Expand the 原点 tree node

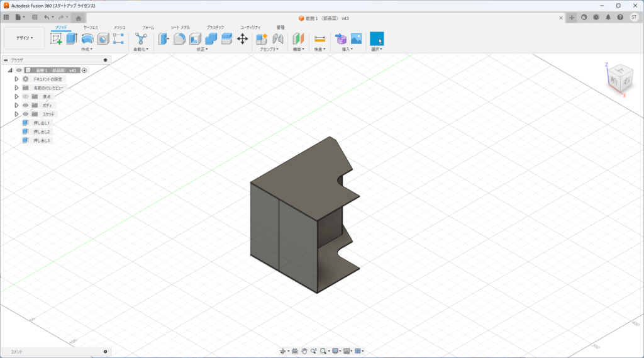[x=16, y=97]
